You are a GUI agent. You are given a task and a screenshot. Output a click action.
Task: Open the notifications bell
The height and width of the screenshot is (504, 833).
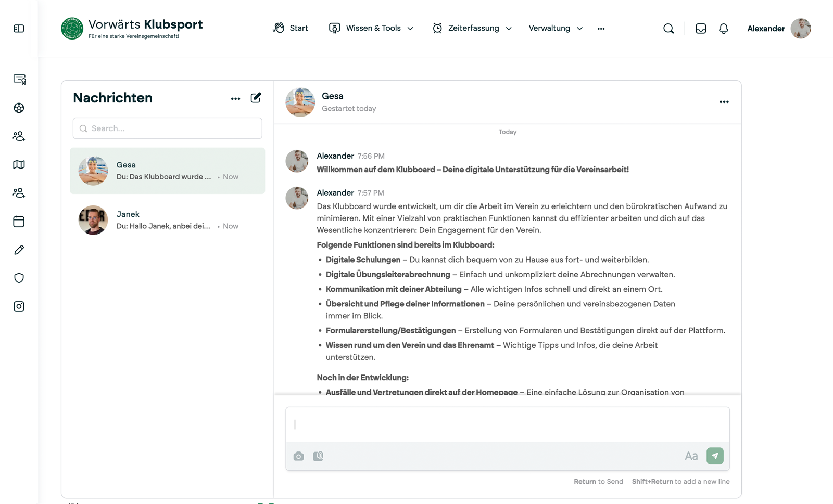click(724, 29)
